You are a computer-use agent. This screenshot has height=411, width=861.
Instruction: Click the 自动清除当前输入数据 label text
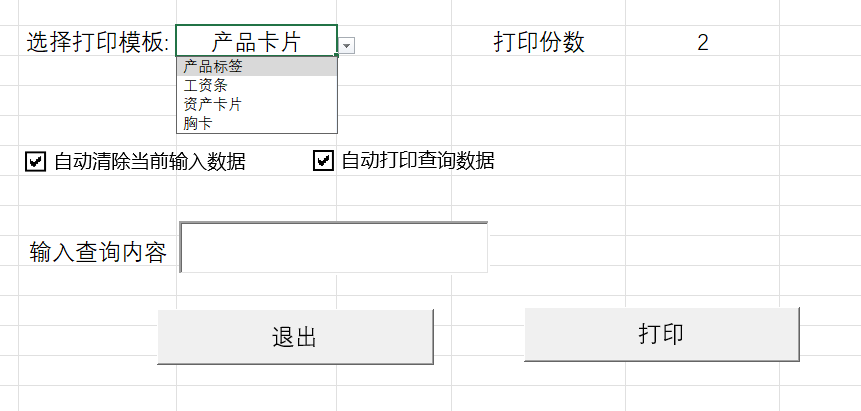[150, 161]
